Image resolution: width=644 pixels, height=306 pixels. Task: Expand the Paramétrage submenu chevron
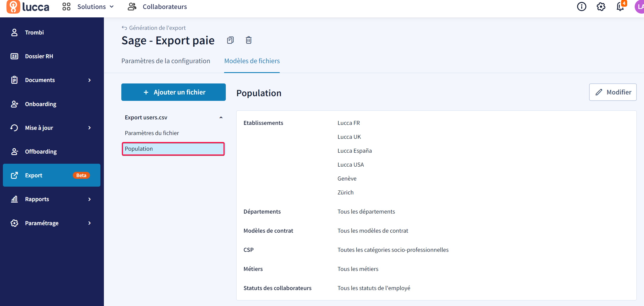coord(90,223)
